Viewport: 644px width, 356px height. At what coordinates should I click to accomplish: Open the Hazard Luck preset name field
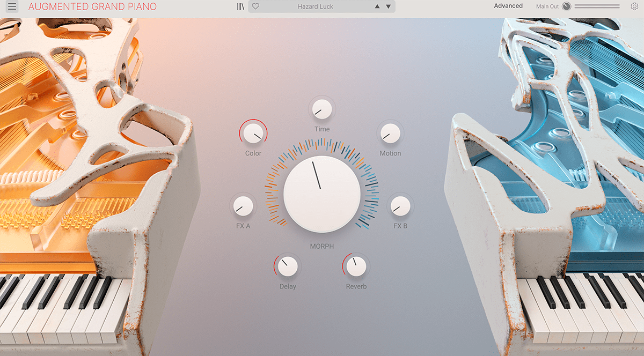tap(316, 6)
